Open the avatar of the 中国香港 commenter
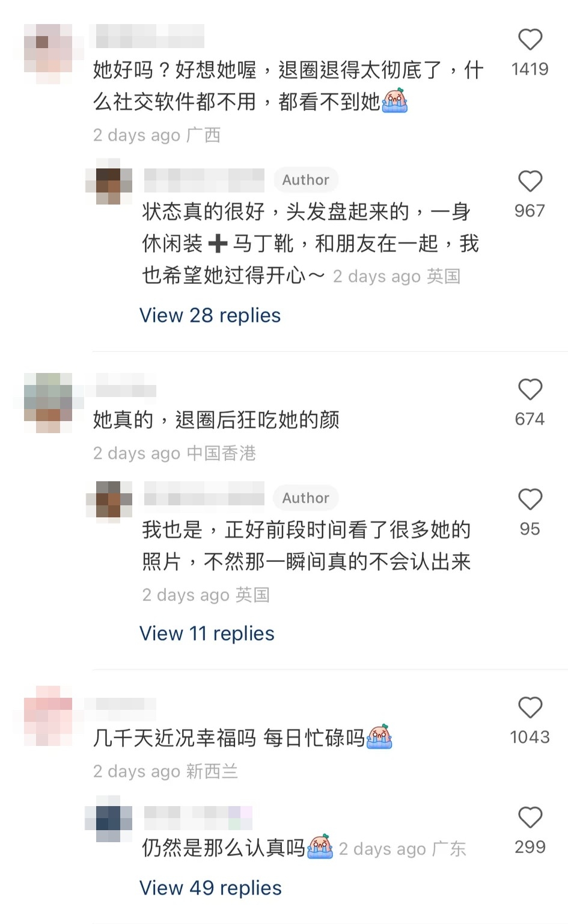Image resolution: width=568 pixels, height=924 pixels. [48, 403]
